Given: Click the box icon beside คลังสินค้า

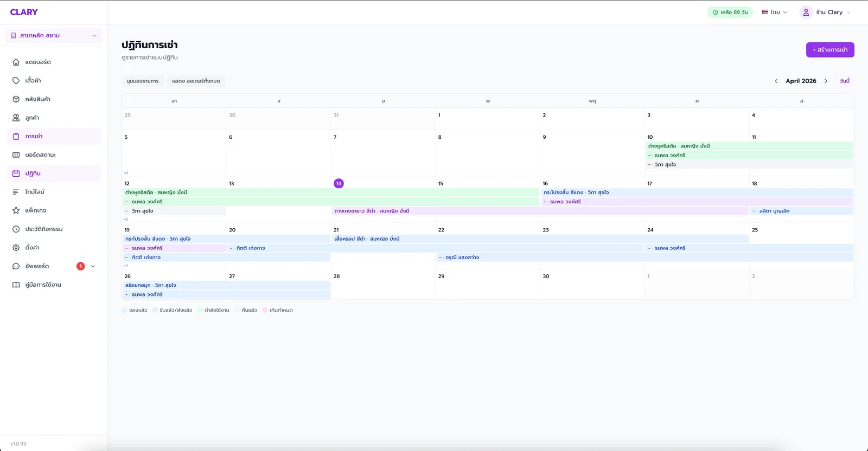Looking at the screenshot, I should point(16,99).
